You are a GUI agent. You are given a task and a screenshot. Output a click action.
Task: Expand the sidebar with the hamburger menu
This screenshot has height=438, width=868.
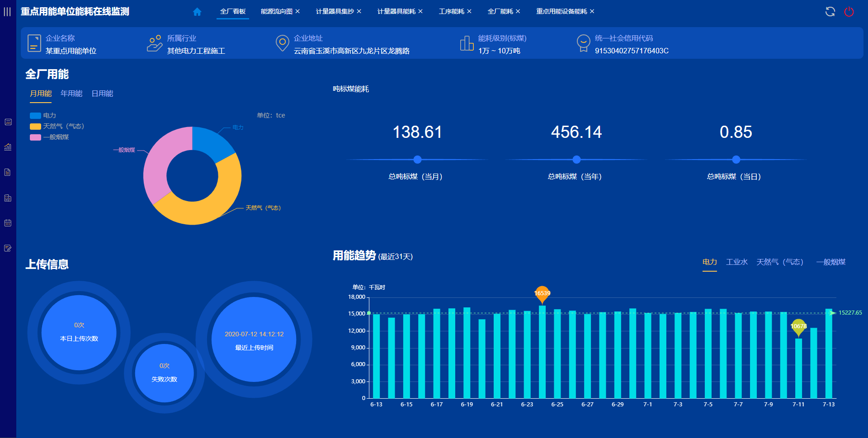7,12
